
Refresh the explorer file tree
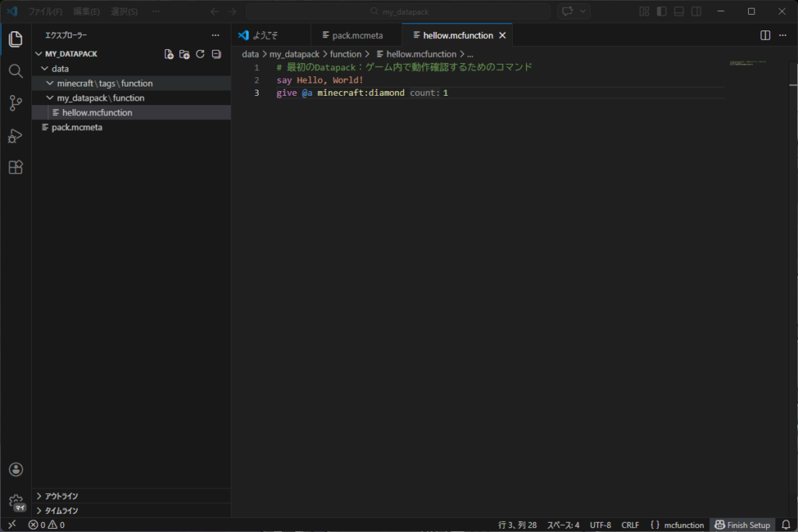tap(200, 55)
